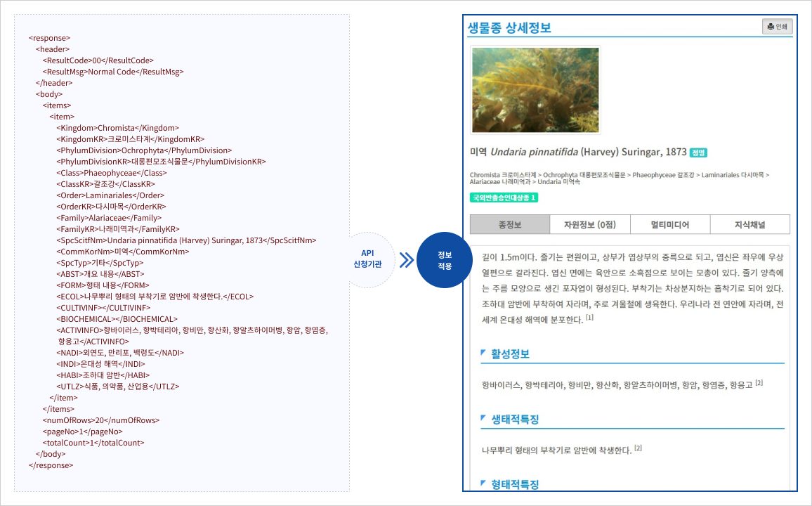The height and width of the screenshot is (506, 812).
Task: Click the 생태적특징 section heading
Action: click(515, 420)
